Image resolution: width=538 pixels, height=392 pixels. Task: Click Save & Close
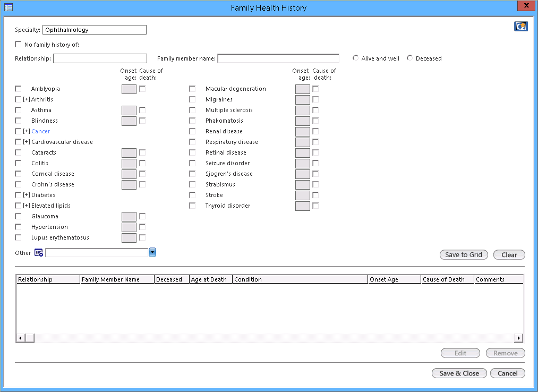459,373
